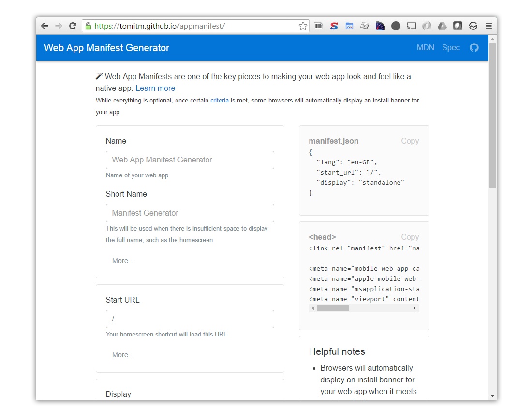Click the left arrow of the head code scrollbar

(x=313, y=308)
